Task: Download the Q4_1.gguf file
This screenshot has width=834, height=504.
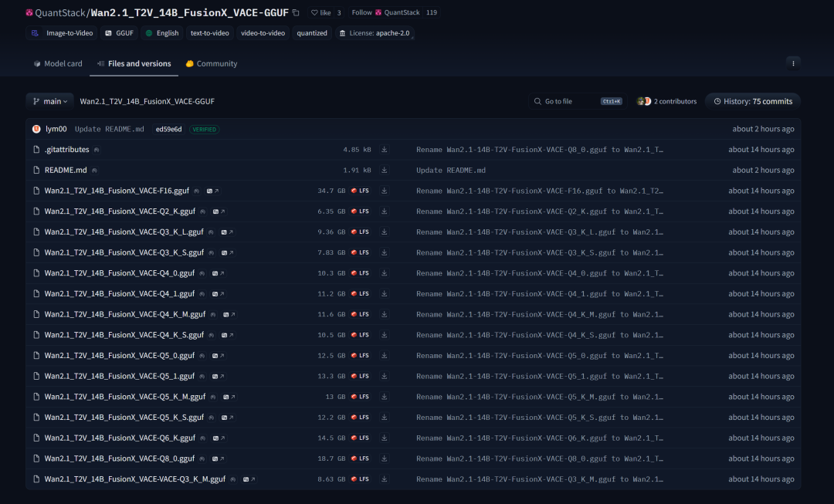Action: click(x=384, y=294)
